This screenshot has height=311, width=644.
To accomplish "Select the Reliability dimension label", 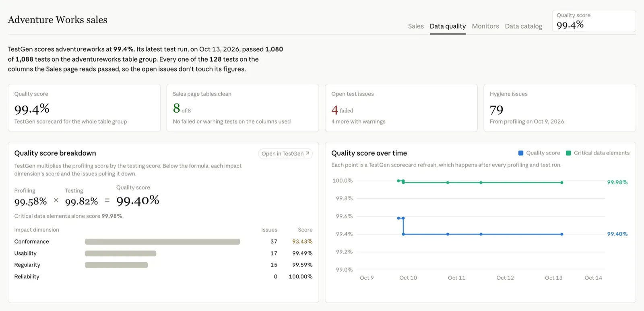I will point(27,277).
